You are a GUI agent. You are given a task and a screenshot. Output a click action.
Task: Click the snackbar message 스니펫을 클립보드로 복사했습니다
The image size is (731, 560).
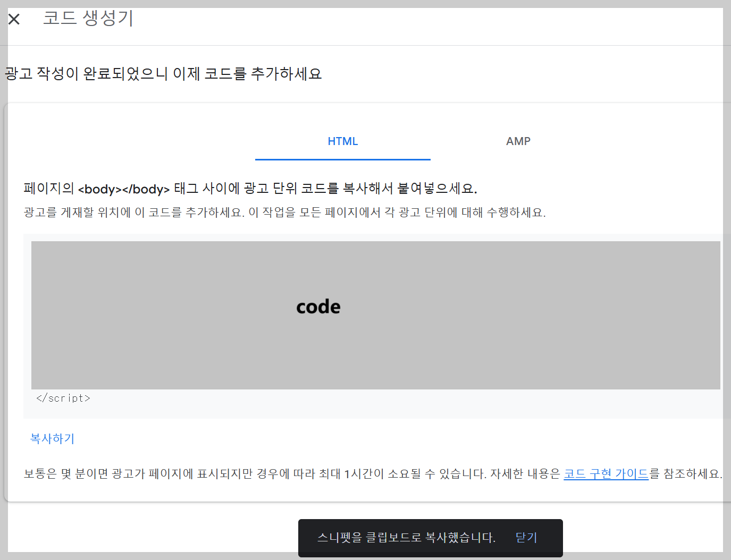click(x=407, y=538)
